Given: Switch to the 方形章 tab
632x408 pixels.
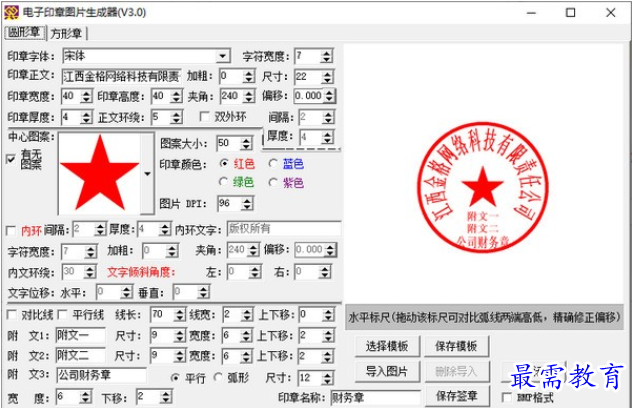Looking at the screenshot, I should pyautogui.click(x=66, y=33).
